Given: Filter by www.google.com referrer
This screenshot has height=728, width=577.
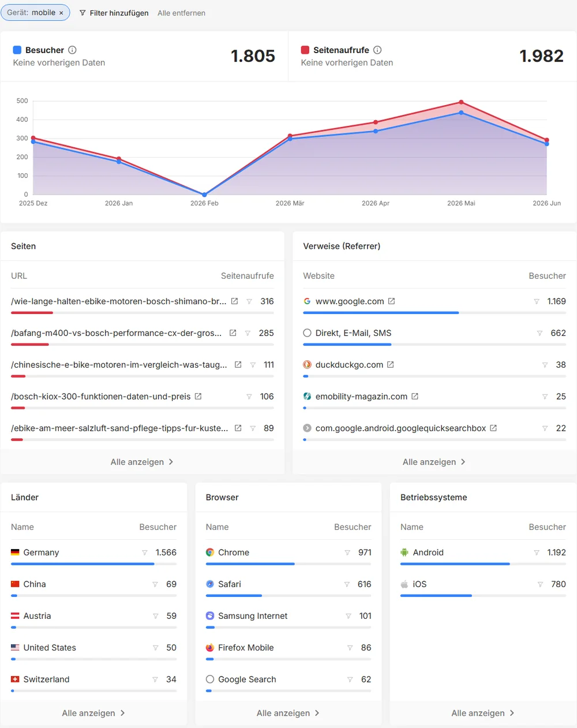Looking at the screenshot, I should [x=537, y=301].
